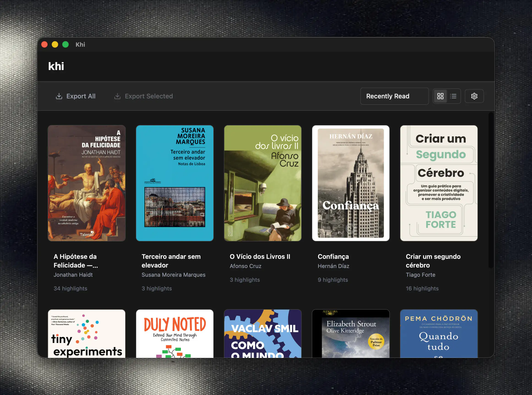Select the Confiança book cover
The width and height of the screenshot is (532, 395).
[350, 183]
